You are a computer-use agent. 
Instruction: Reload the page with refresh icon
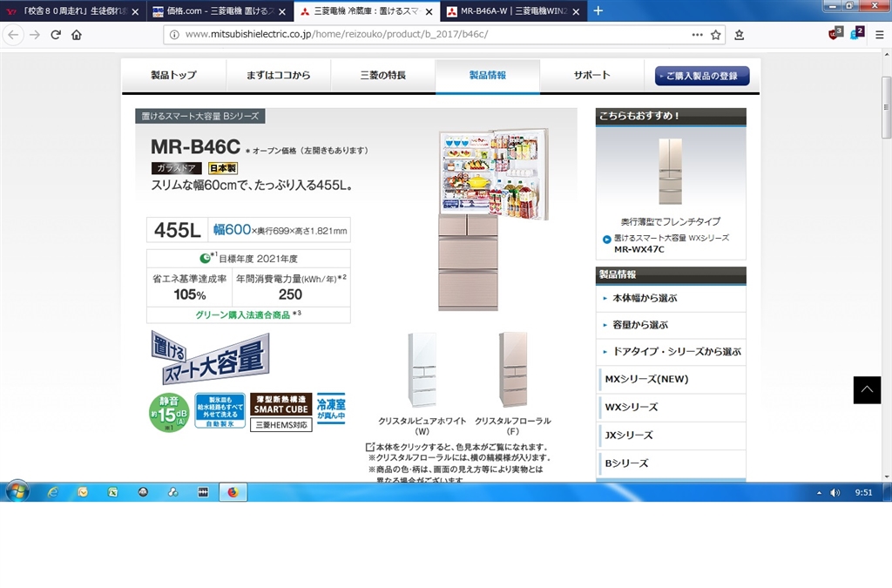tap(56, 35)
